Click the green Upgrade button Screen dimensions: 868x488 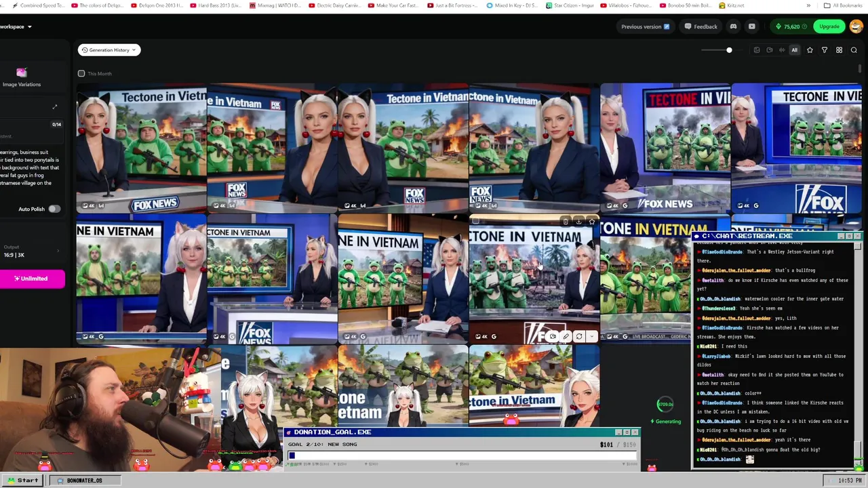829,26
